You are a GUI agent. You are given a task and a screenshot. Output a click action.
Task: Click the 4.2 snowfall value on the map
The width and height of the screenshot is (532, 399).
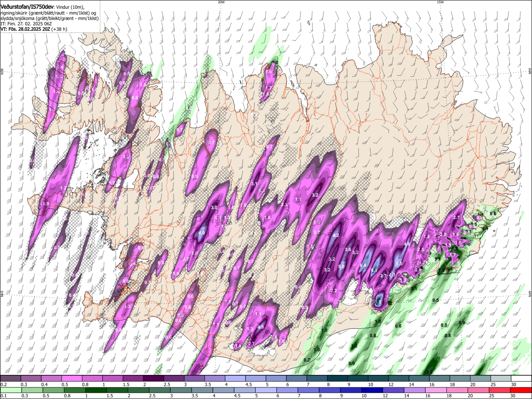click(337, 236)
